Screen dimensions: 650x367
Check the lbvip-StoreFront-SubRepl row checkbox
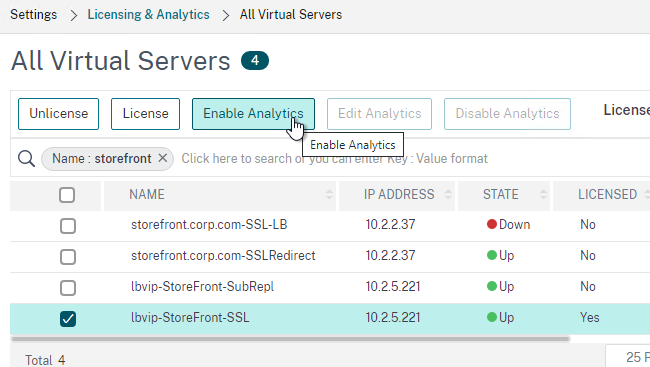pyautogui.click(x=68, y=288)
